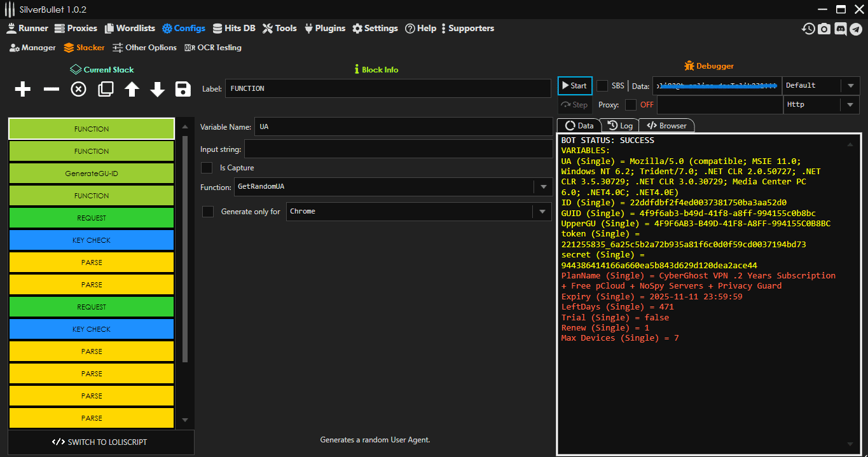This screenshot has width=868, height=457.
Task: Check the Is Capture option
Action: tap(207, 167)
